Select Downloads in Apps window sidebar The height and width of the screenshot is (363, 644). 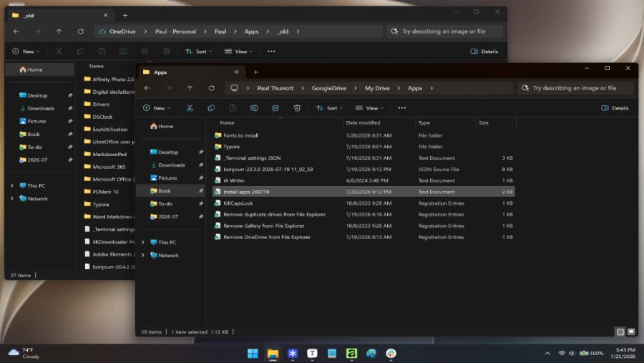click(x=171, y=165)
